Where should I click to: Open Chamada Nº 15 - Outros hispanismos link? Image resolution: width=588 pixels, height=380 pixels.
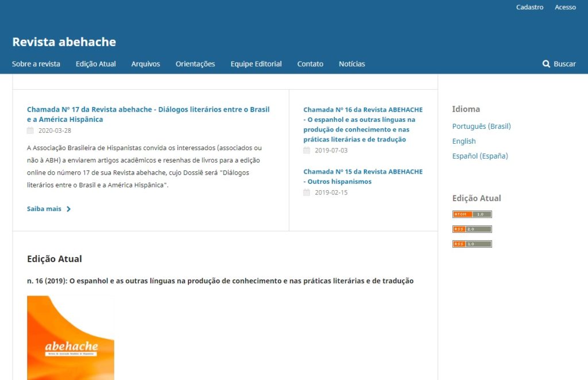[363, 176]
